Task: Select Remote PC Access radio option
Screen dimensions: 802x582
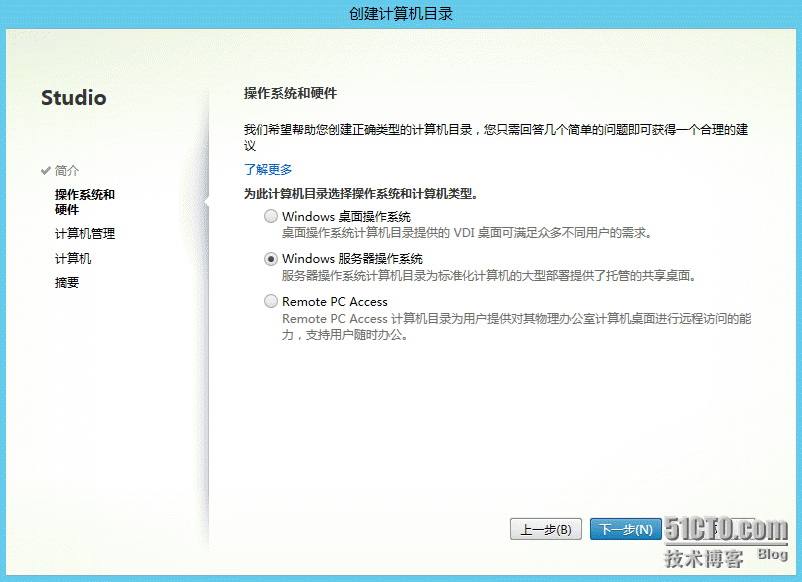Action: (271, 301)
